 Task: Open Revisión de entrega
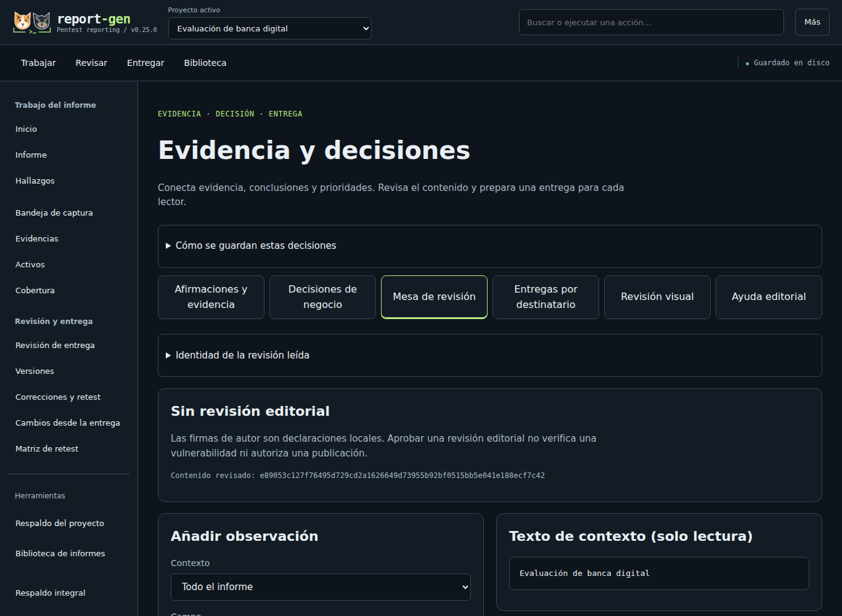[55, 345]
